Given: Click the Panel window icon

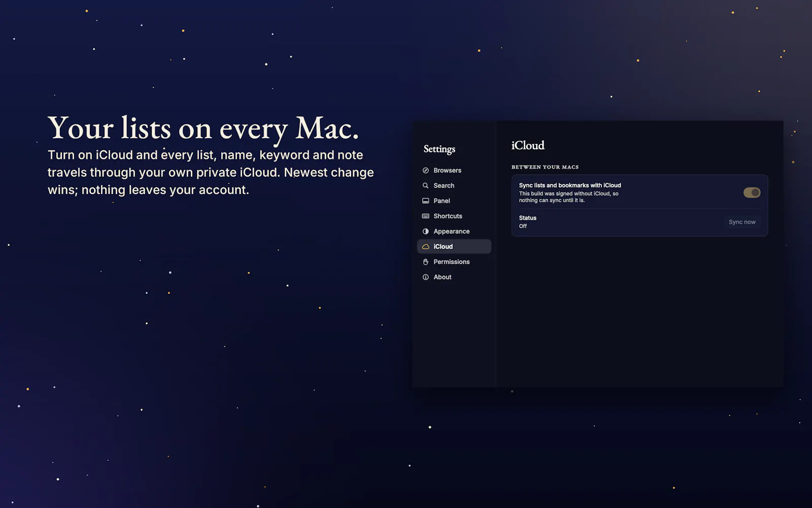Looking at the screenshot, I should coord(425,201).
